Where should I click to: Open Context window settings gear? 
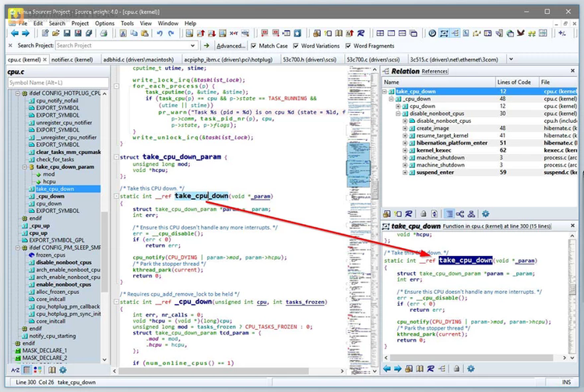point(471,369)
